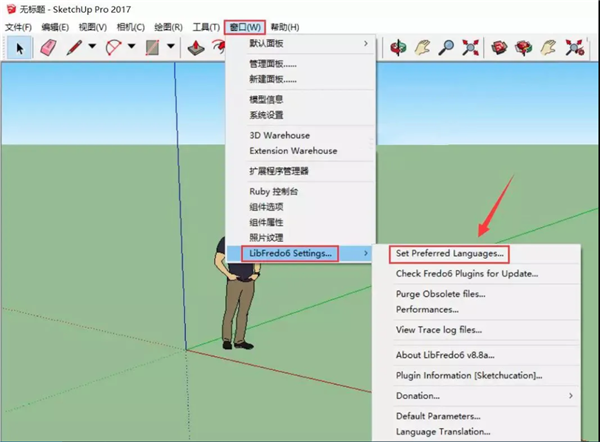Image resolution: width=600 pixels, height=442 pixels.
Task: Click Set Preferred Languages menu entry
Action: (x=449, y=254)
